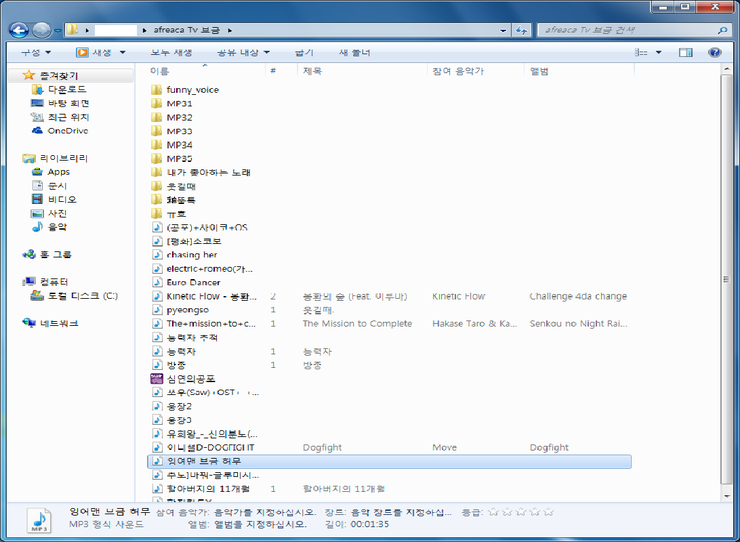Select 홈 그룹 in navigation pane
Viewport: 740px width, 542px height.
(x=47, y=254)
